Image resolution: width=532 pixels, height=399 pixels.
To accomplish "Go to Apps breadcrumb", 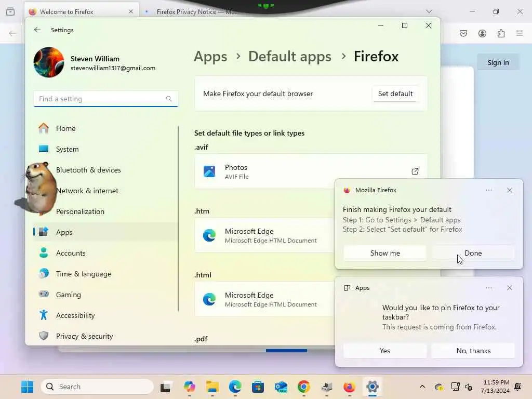I will (210, 57).
